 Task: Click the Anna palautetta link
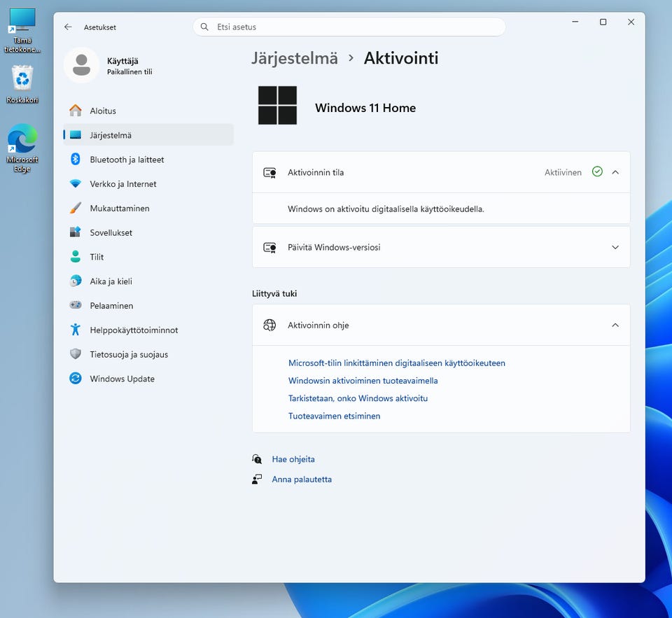[302, 479]
